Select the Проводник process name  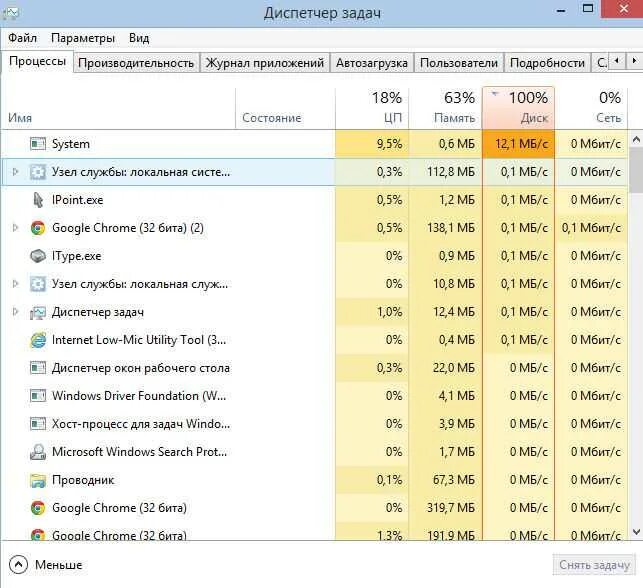83,480
